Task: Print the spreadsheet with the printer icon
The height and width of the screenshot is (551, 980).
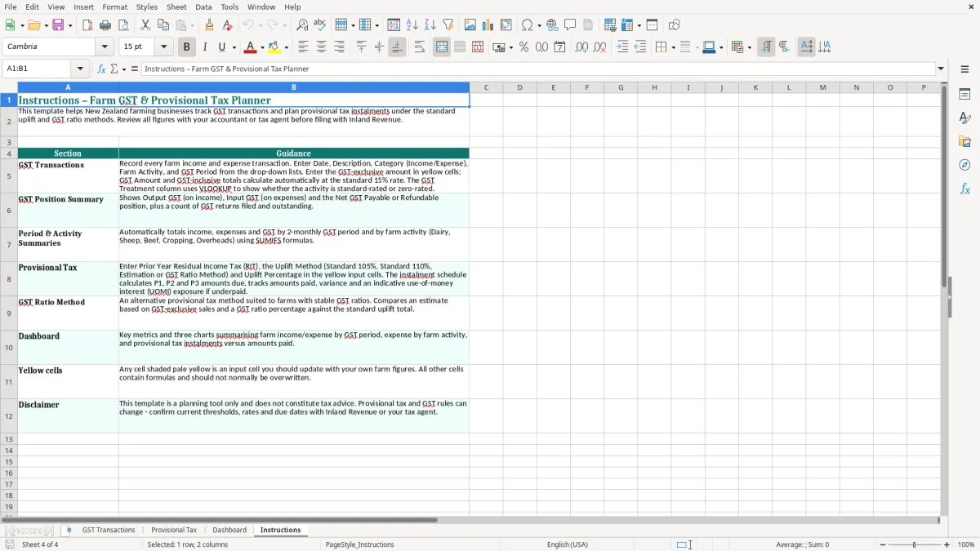Action: 105,25
